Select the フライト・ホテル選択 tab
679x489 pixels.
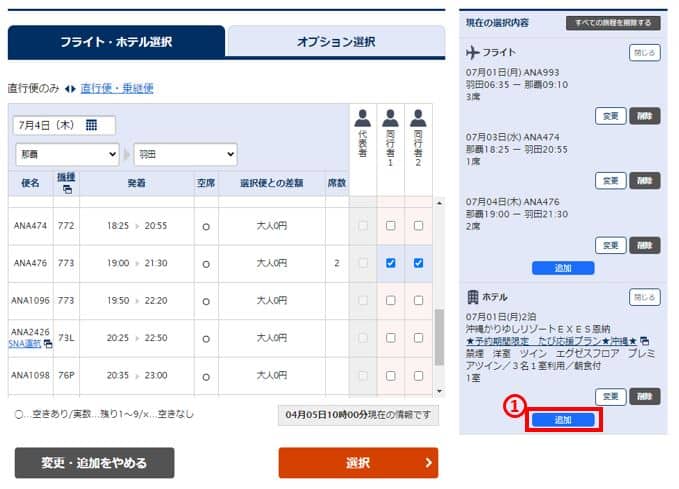coord(116,42)
